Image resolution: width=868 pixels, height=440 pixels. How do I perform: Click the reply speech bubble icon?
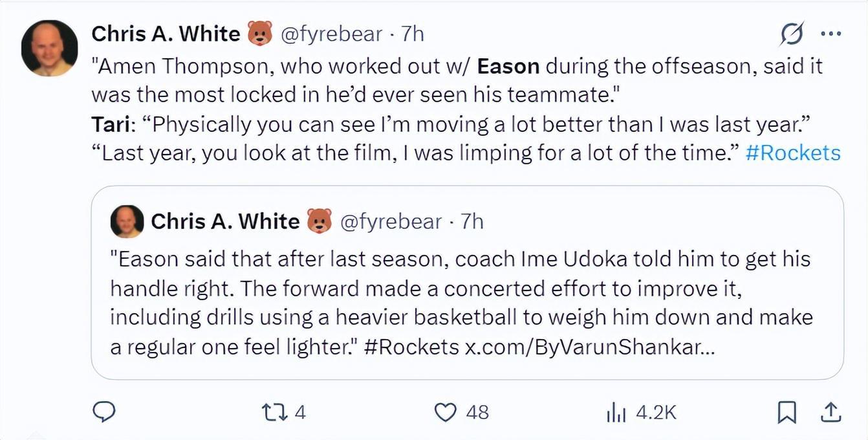[103, 412]
